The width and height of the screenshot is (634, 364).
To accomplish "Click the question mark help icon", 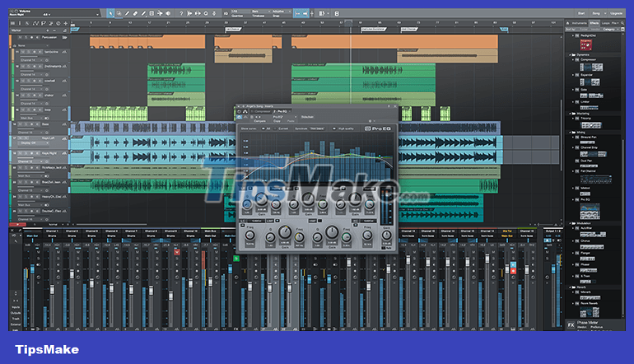I will tap(181, 13).
